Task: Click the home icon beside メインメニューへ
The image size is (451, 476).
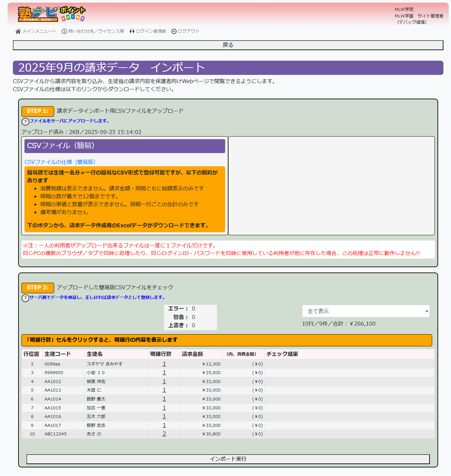Action: point(17,31)
